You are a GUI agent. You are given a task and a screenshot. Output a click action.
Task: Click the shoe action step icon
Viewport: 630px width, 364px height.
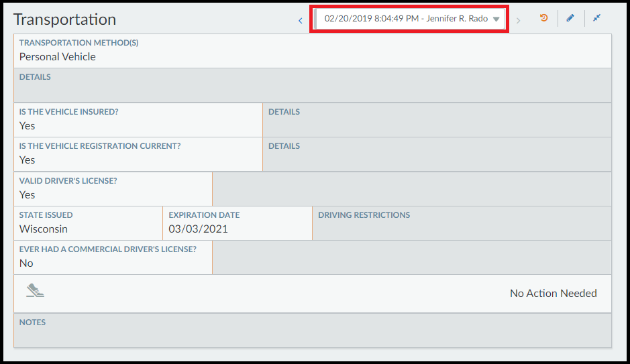point(35,290)
